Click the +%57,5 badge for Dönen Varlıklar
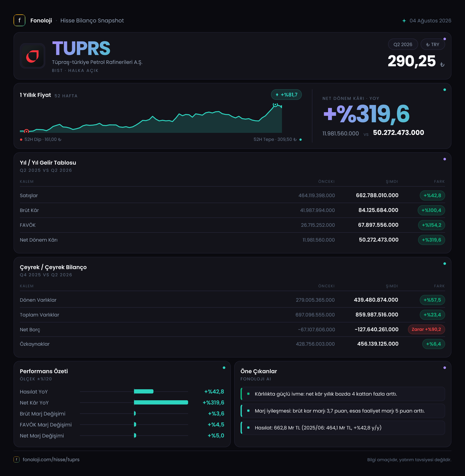This screenshot has height=476, width=465. (x=432, y=300)
